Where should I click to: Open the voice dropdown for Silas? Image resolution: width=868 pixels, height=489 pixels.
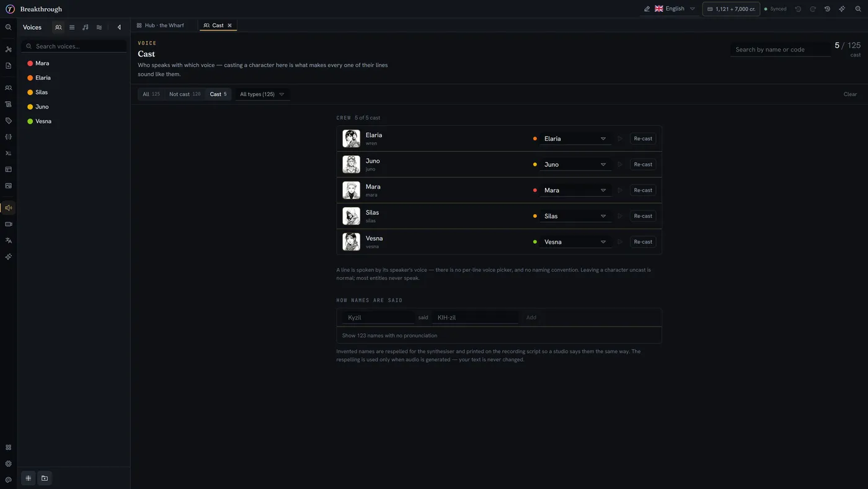[x=575, y=216]
